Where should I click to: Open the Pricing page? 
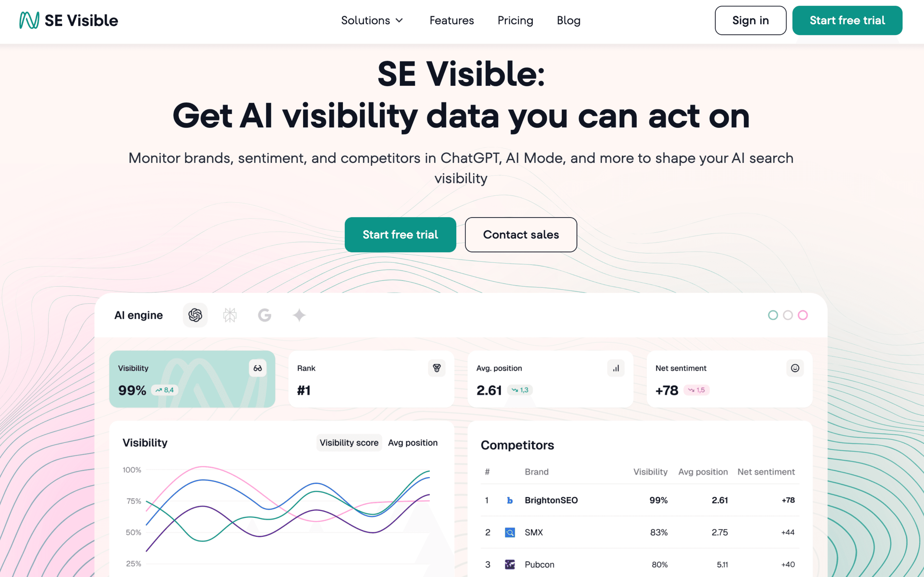coord(515,21)
